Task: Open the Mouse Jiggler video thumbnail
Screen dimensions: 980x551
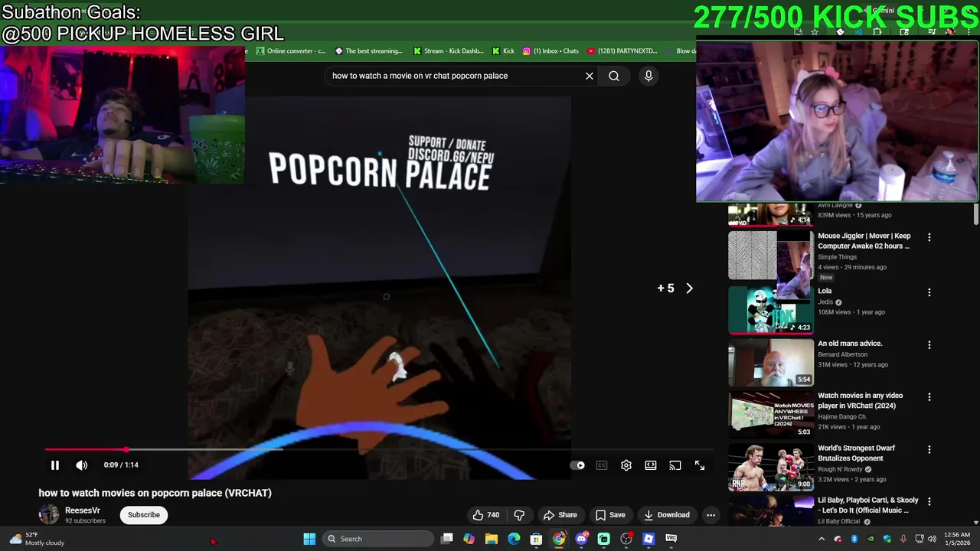Action: (770, 256)
